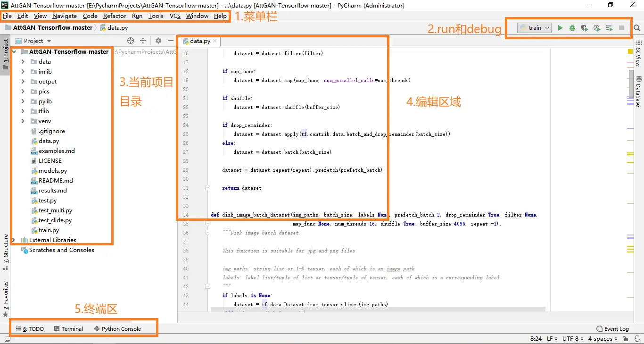Fold code at line 31 gutter marker
Screen dimensions: 644x344
tap(207, 188)
